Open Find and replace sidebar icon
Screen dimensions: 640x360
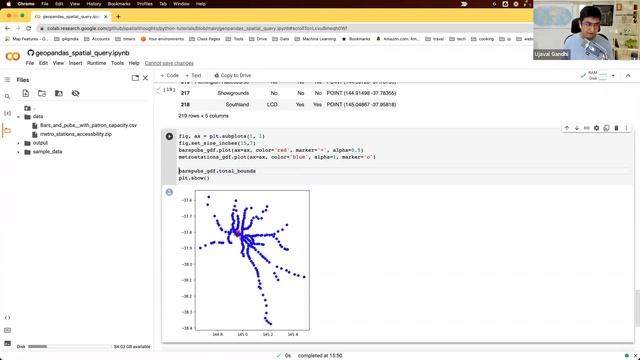[x=7, y=96]
